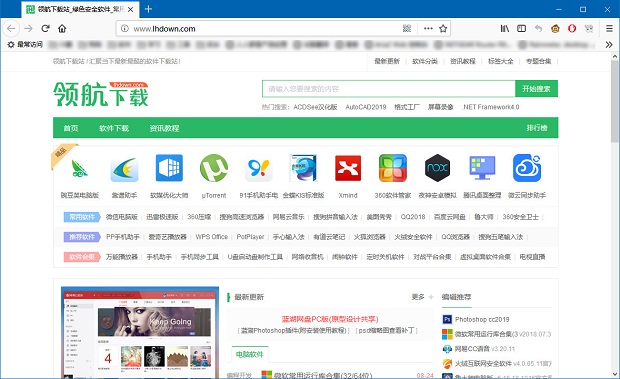Open the 腾讯桌面整理 app icon
The height and width of the screenshot is (379, 620).
point(482,168)
